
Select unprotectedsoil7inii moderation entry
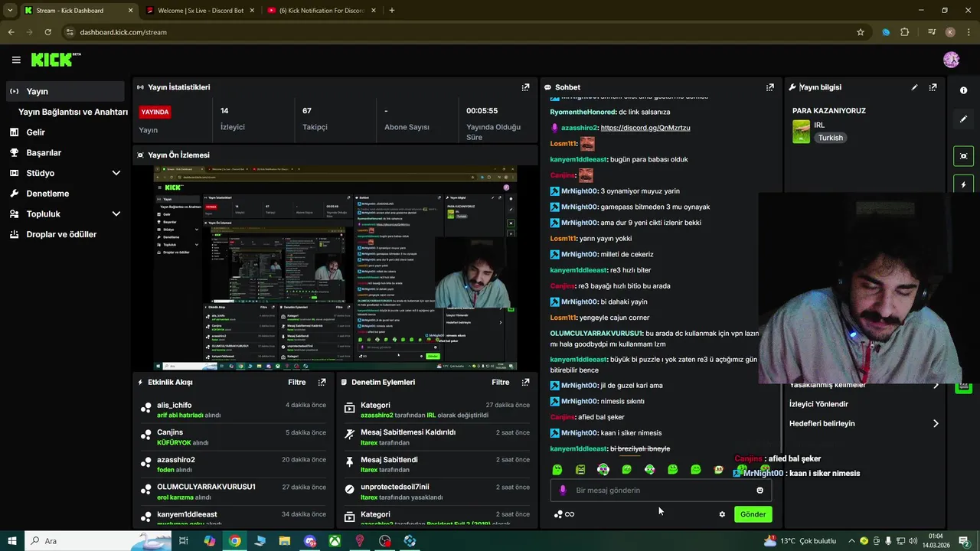(x=438, y=491)
